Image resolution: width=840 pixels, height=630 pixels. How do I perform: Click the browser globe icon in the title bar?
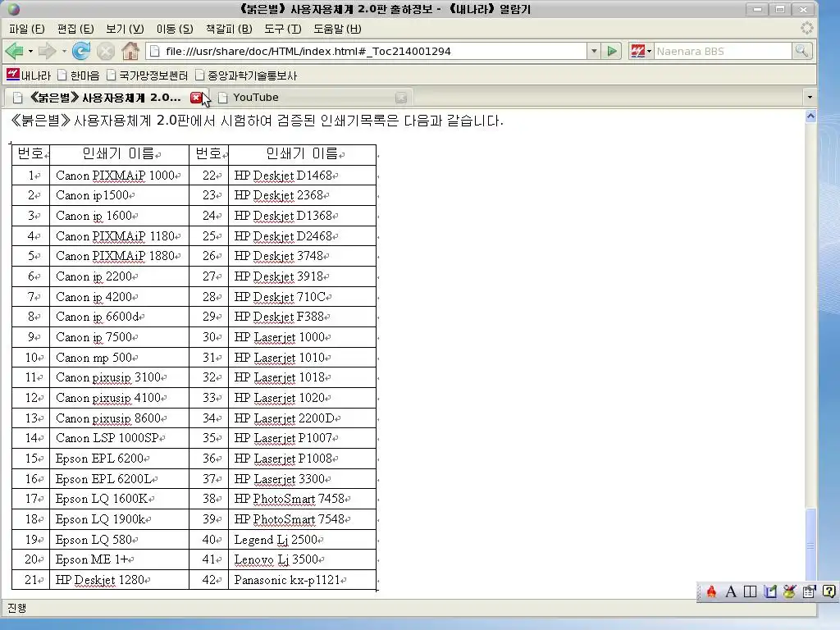point(13,9)
